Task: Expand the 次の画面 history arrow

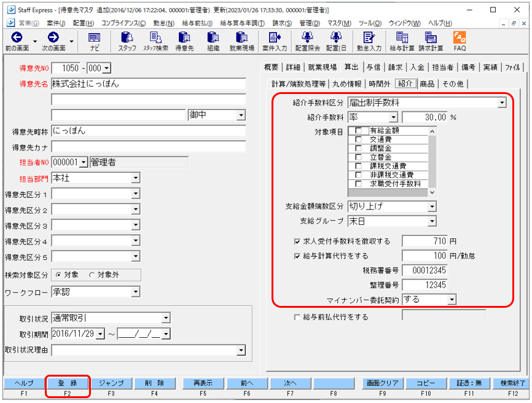Action: 72,42
